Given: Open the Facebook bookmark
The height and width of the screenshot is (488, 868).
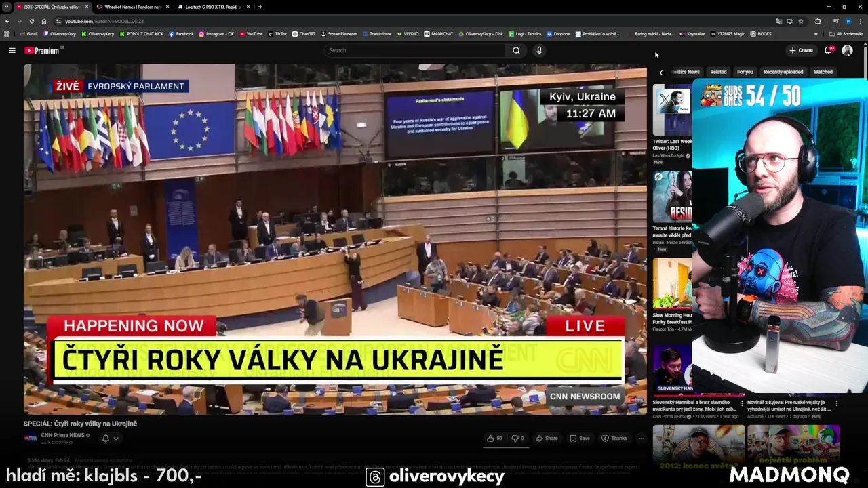Looking at the screenshot, I should pos(181,33).
